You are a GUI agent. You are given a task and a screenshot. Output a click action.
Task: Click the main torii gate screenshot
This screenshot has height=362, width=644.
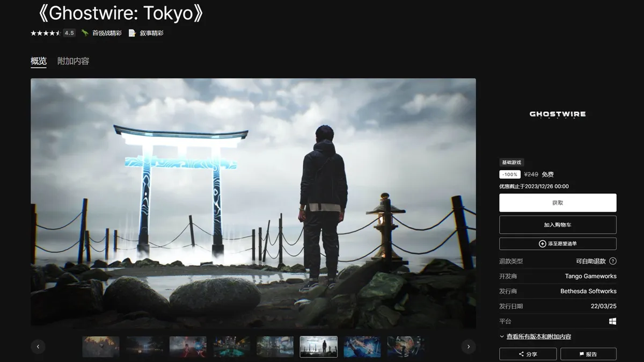tap(253, 203)
